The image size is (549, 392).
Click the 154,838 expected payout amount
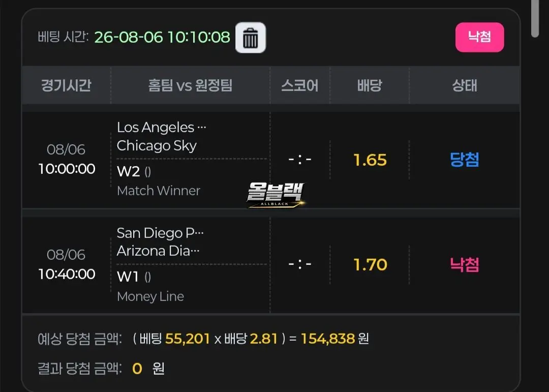pos(328,339)
